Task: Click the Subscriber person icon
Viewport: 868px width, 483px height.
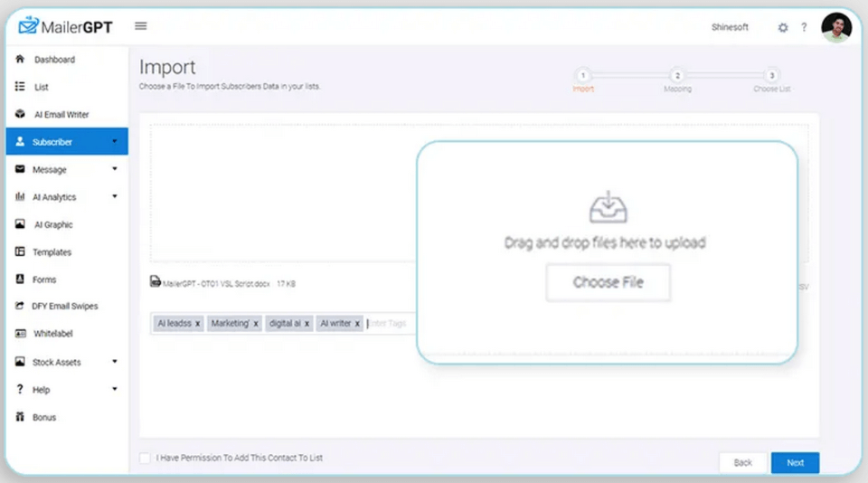Action: pyautogui.click(x=20, y=141)
